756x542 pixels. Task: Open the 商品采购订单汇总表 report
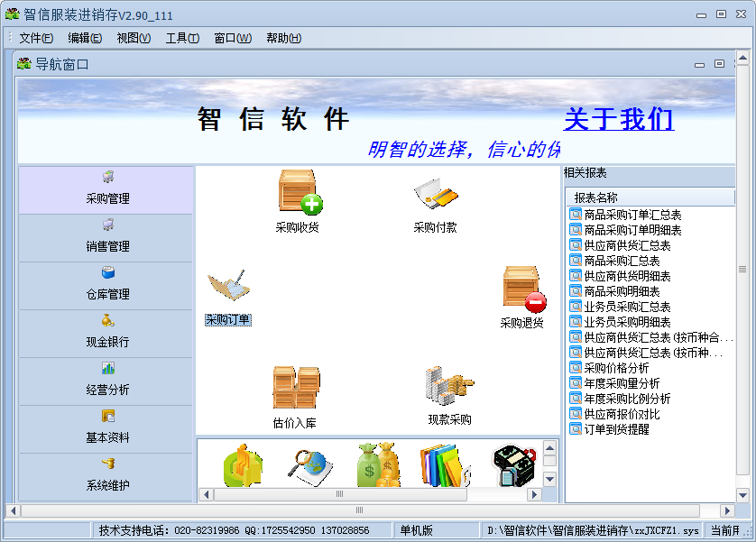pos(632,215)
